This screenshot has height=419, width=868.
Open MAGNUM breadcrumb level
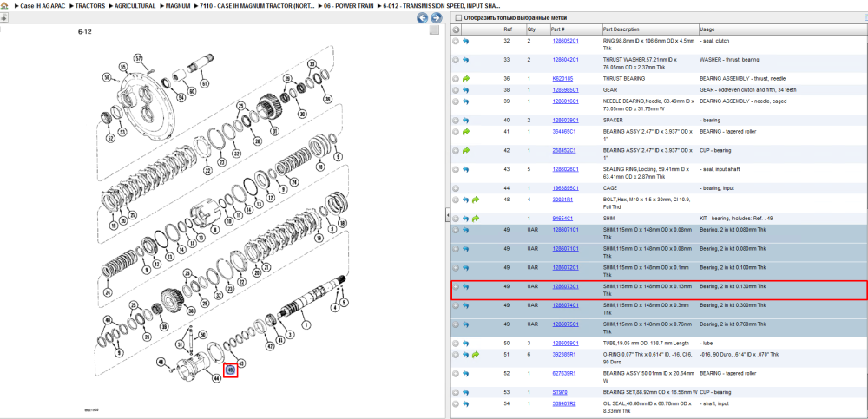(x=178, y=6)
